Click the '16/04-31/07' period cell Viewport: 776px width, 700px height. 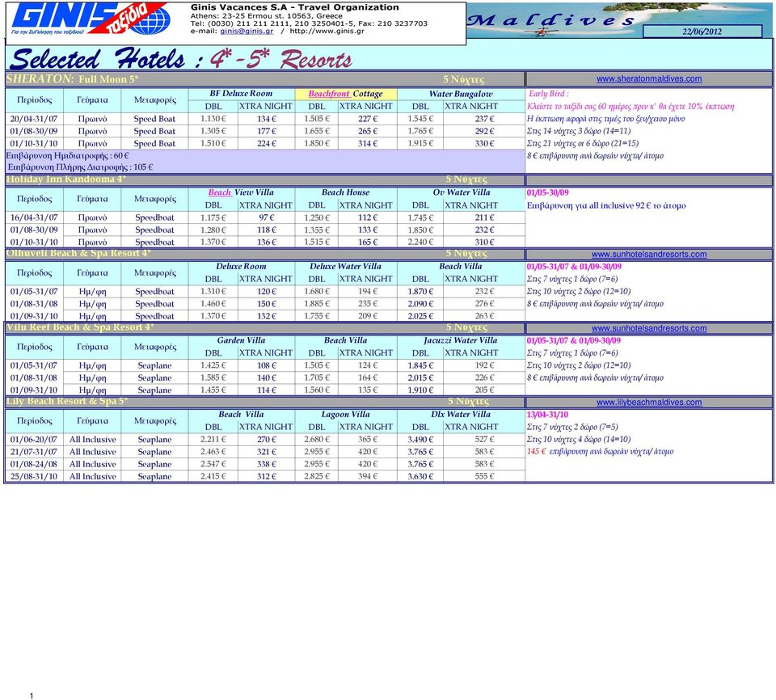click(x=34, y=217)
